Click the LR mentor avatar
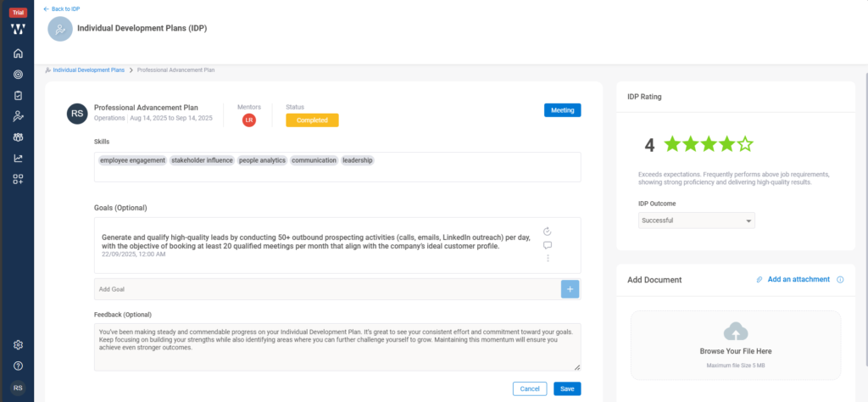This screenshot has width=868, height=402. pyautogui.click(x=249, y=120)
